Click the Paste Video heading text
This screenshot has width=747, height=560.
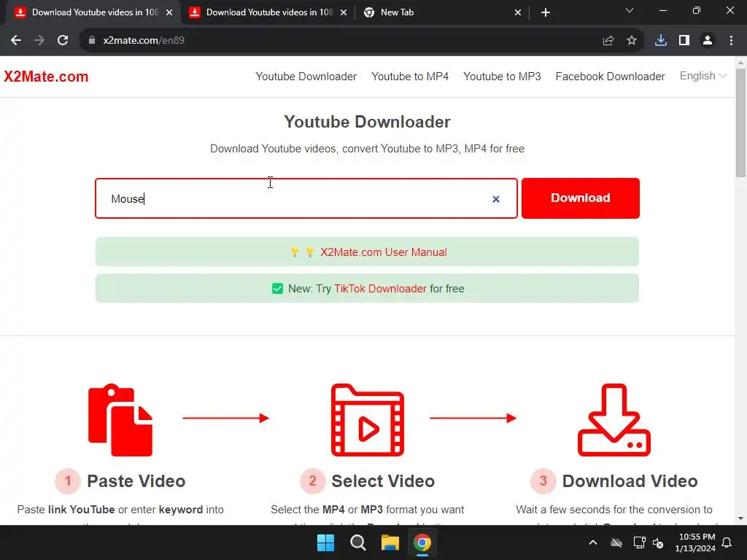[136, 481]
